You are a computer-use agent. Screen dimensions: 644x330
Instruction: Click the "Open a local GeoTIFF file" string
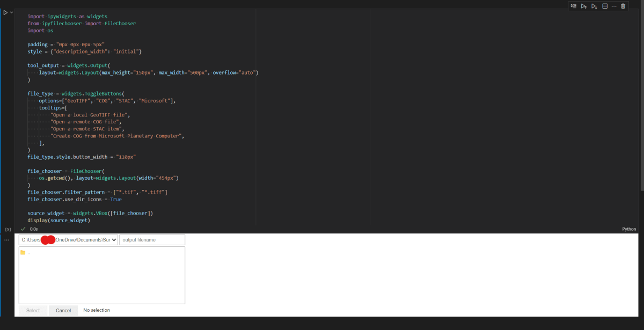click(90, 115)
